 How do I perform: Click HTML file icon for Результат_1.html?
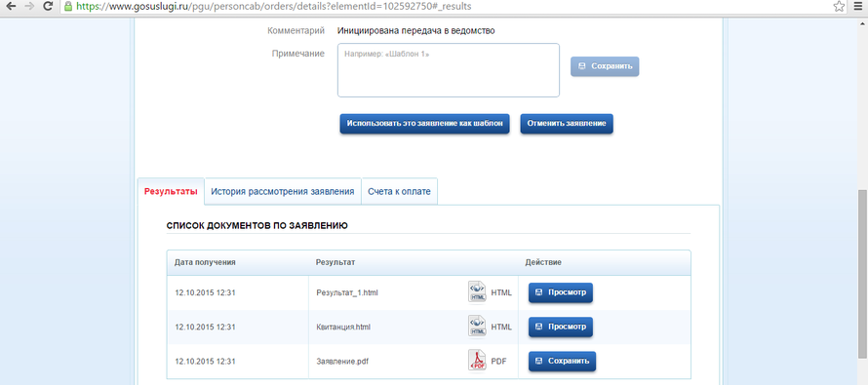(x=477, y=292)
